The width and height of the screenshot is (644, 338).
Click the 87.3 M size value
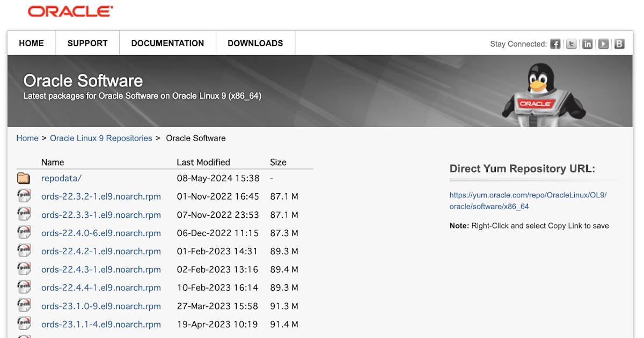(284, 233)
